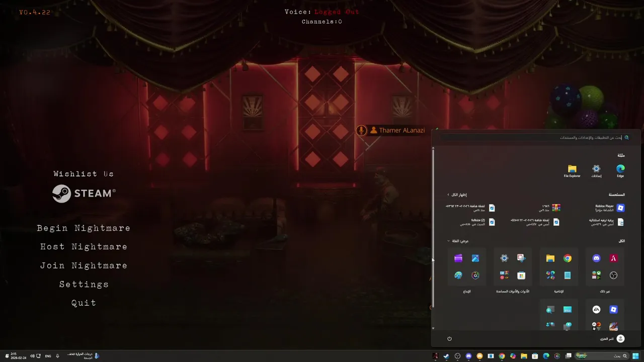Click the Start menu vertical scrollbar
Image resolution: width=644 pixels, height=362 pixels.
tap(433, 229)
